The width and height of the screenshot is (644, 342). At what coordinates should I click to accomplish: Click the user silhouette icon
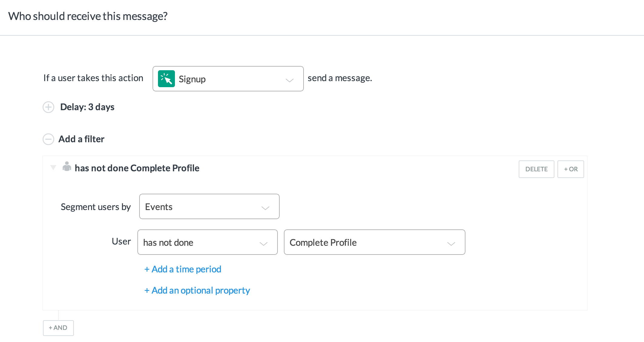pos(67,166)
